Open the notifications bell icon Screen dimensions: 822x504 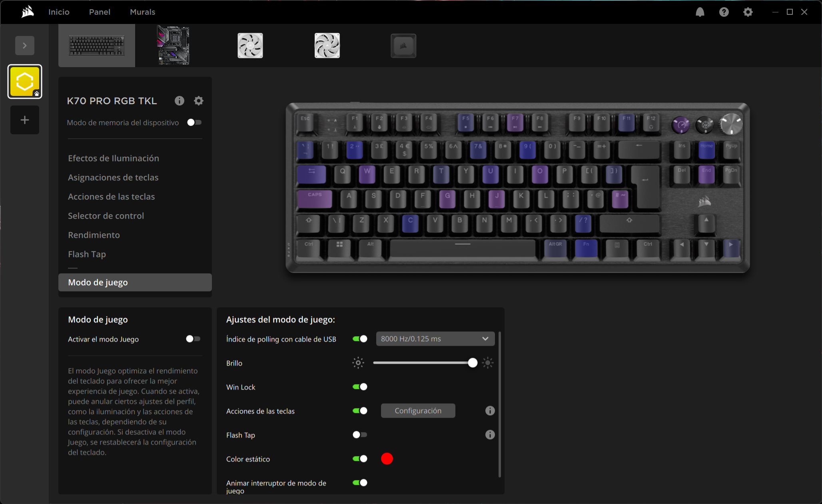(700, 12)
